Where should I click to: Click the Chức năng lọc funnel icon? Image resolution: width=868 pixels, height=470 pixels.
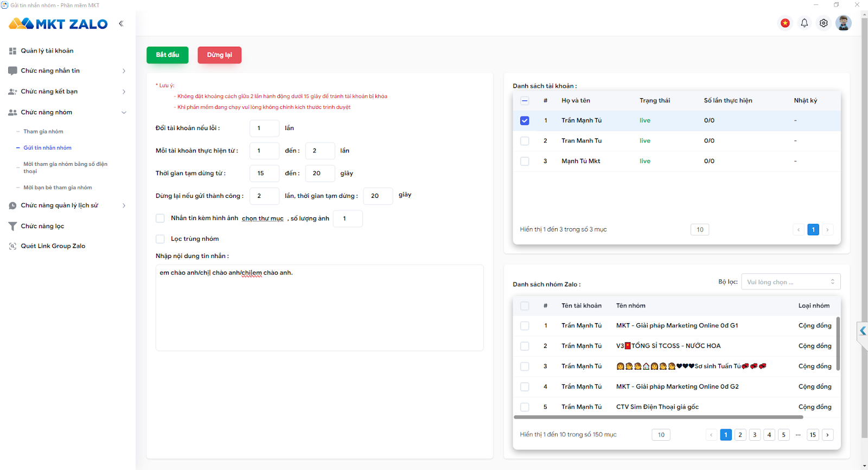(12, 226)
